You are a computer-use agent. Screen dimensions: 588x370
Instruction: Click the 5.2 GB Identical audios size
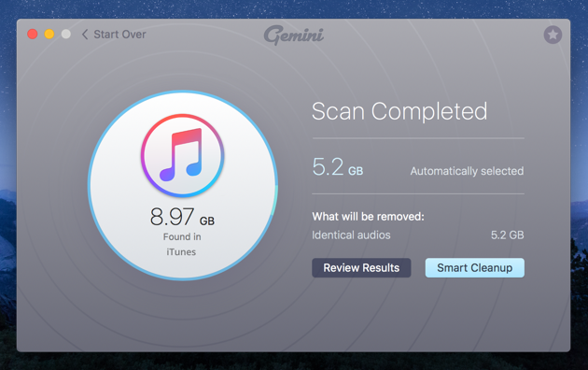pos(508,235)
